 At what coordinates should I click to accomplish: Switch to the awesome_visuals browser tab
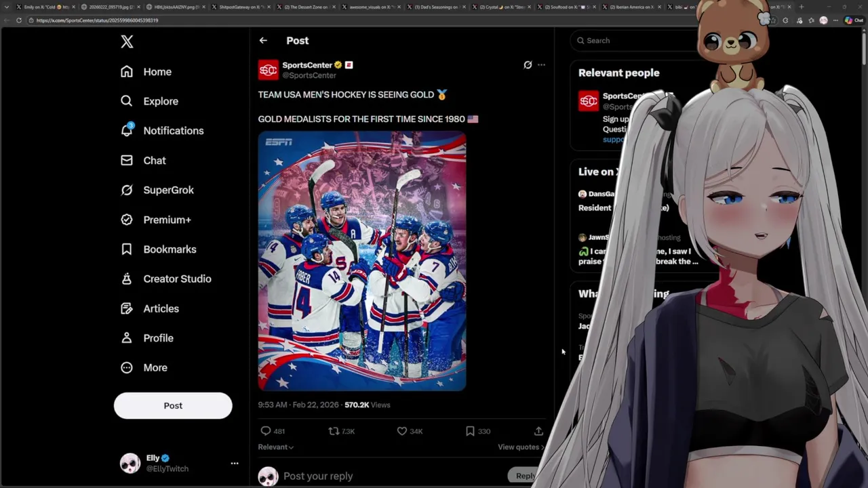coord(370,7)
